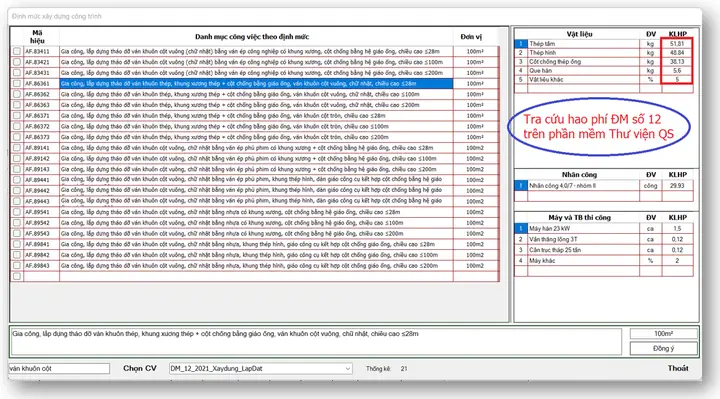Select the Thép hình material row
Image resolution: width=720 pixels, height=399 pixels.
click(x=603, y=53)
